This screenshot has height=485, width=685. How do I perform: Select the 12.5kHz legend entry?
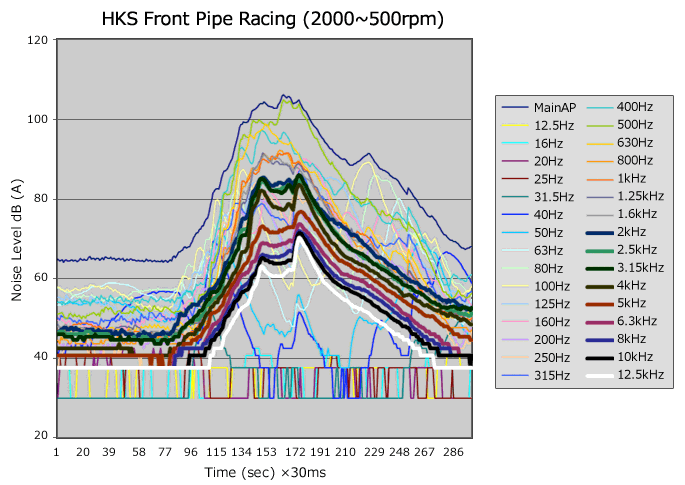[625, 374]
